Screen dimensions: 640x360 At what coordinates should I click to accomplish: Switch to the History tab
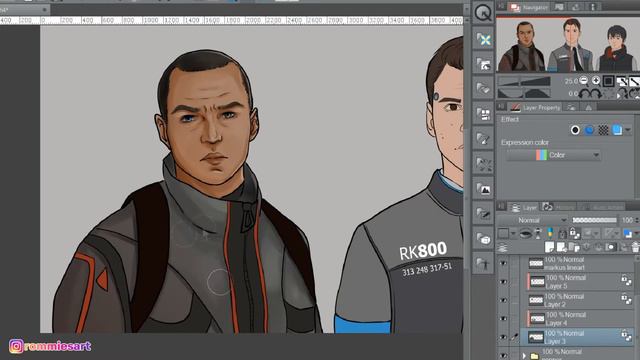point(559,207)
